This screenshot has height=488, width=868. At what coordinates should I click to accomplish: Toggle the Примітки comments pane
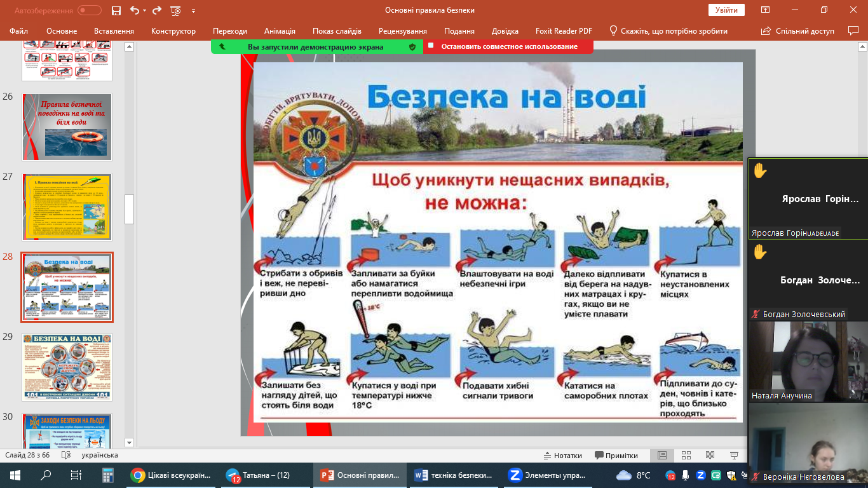(616, 456)
